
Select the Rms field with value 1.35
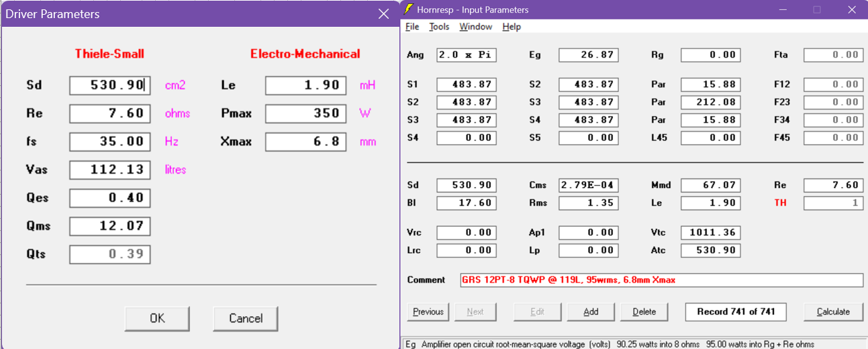pos(589,203)
